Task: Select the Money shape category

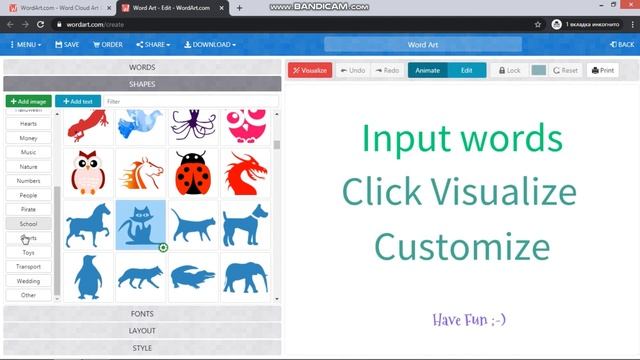Action: click(x=29, y=138)
